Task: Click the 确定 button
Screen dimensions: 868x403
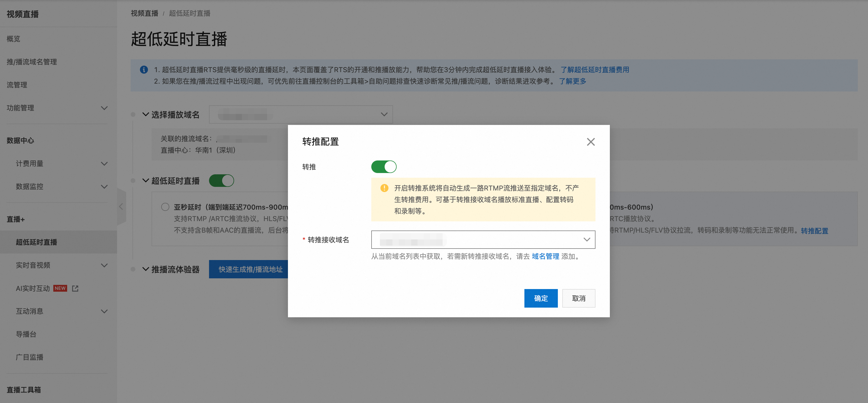Action: pos(541,298)
